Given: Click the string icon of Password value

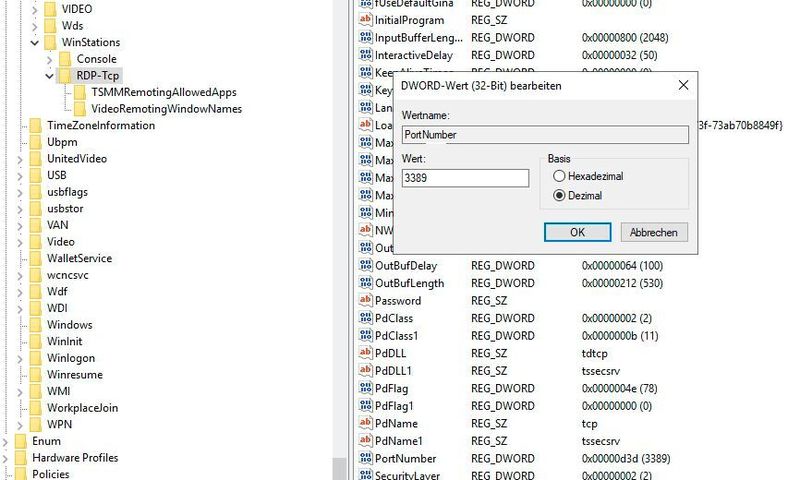Looking at the screenshot, I should (365, 300).
